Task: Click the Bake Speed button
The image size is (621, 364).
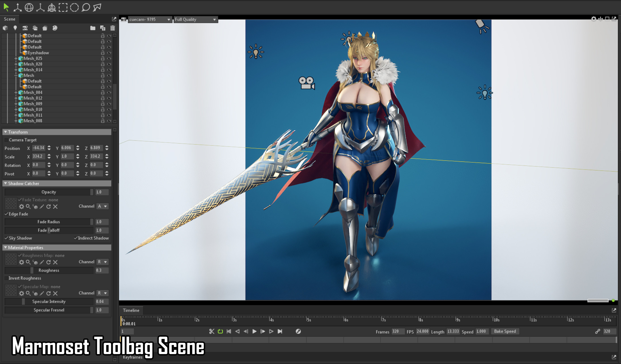Action: [505, 331]
